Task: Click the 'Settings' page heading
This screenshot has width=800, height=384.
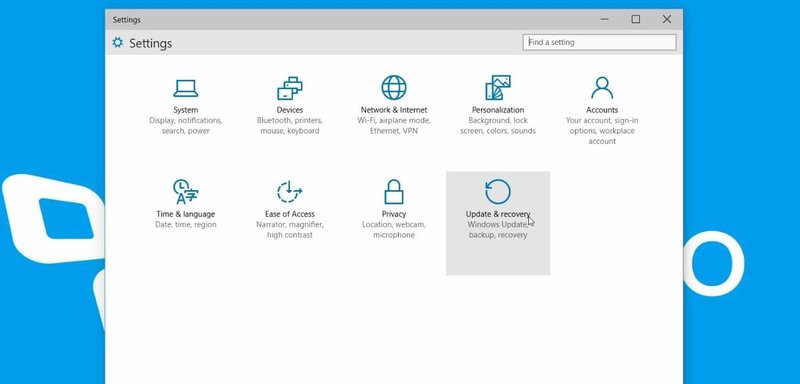Action: click(151, 43)
